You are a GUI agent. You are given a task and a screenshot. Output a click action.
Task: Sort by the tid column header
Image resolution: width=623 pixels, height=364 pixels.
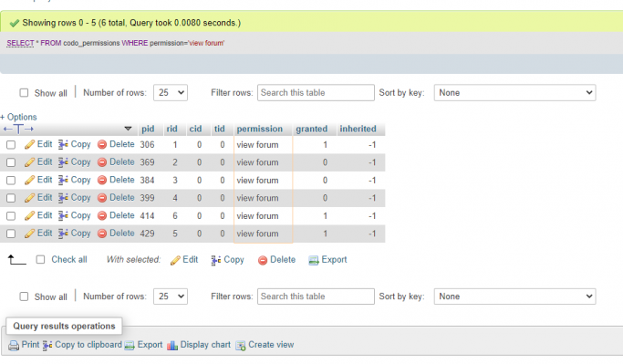(220, 129)
